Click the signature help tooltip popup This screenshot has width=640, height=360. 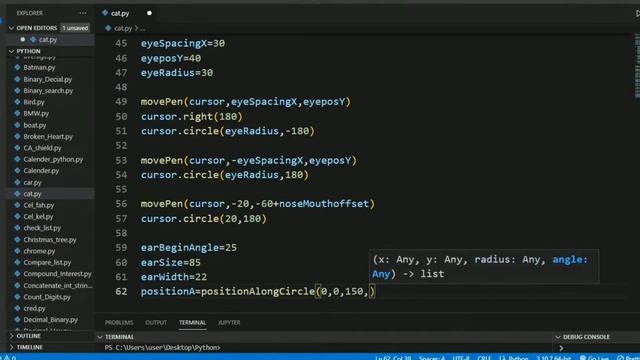[484, 267]
